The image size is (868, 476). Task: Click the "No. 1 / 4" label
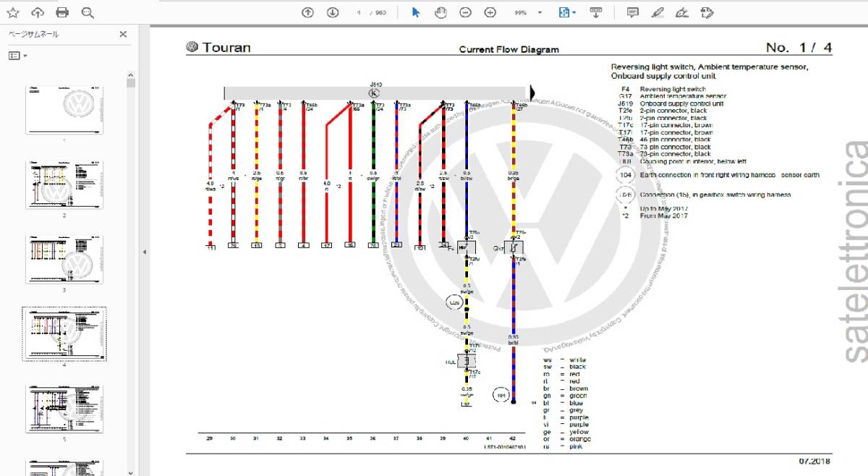799,48
